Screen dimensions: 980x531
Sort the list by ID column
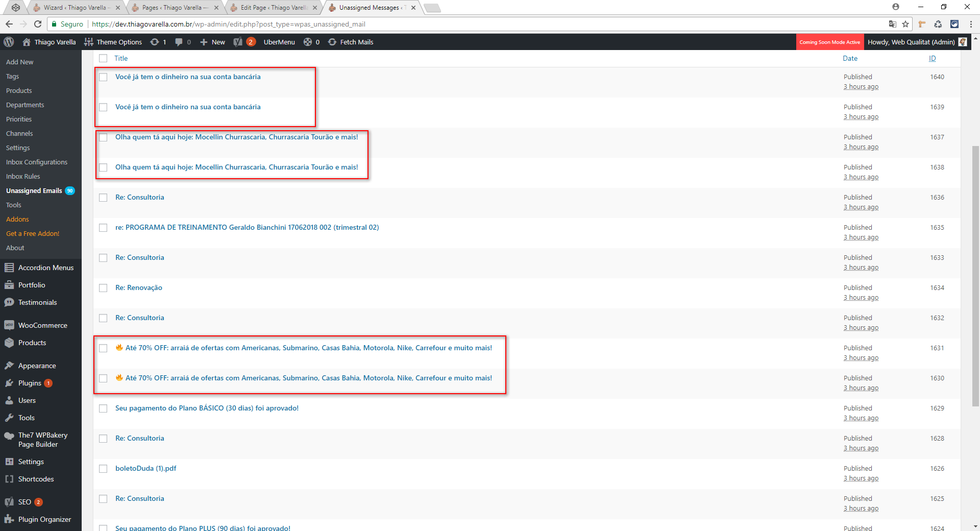[x=933, y=58]
